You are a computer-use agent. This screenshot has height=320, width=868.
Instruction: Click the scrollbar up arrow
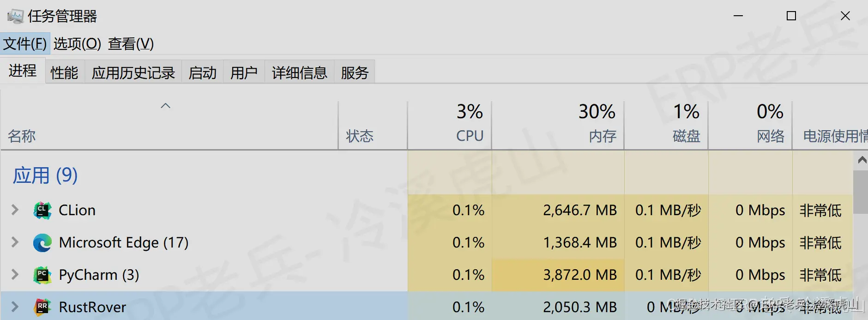[862, 160]
